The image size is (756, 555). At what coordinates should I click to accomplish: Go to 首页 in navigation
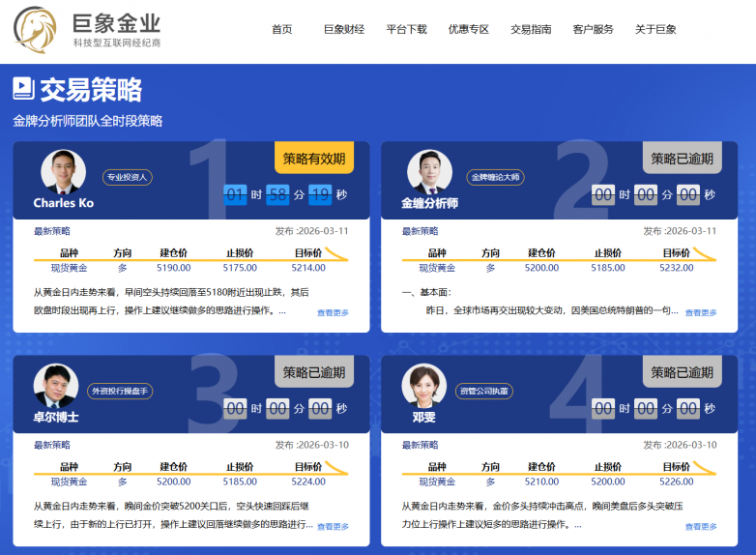point(282,29)
